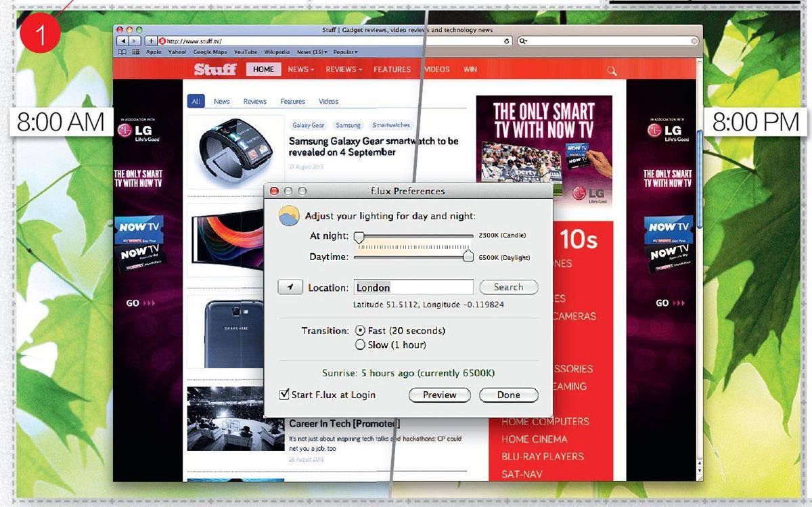The image size is (812, 507).
Task: Click the stuff.tv site icon in address bar
Action: pyautogui.click(x=162, y=41)
